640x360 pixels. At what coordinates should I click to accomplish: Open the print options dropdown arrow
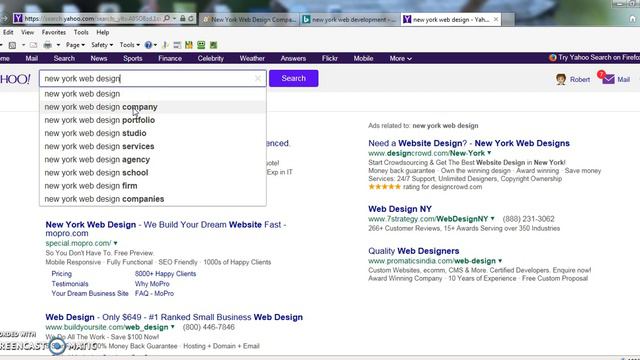(58, 45)
